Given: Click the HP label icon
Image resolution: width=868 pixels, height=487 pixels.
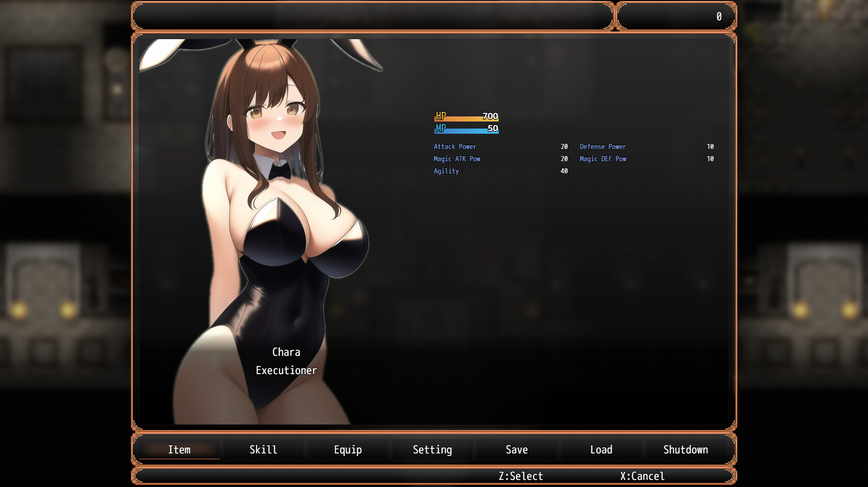Looking at the screenshot, I should [441, 116].
